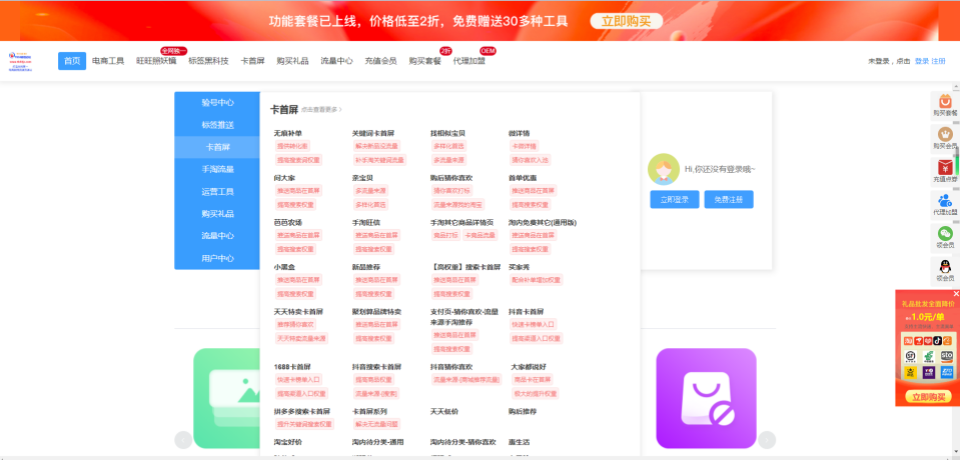
Task: Click the 免费注册 button
Action: pyautogui.click(x=729, y=200)
